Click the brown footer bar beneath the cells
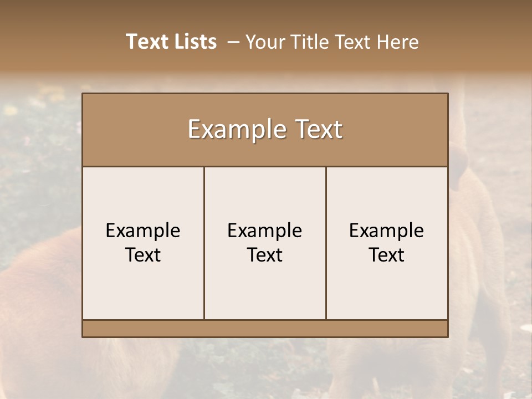Viewport: 532px width, 399px height. [265, 329]
